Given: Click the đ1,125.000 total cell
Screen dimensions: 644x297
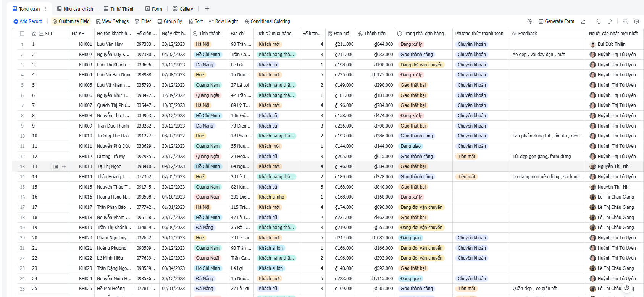Looking at the screenshot, I should click(x=376, y=75).
